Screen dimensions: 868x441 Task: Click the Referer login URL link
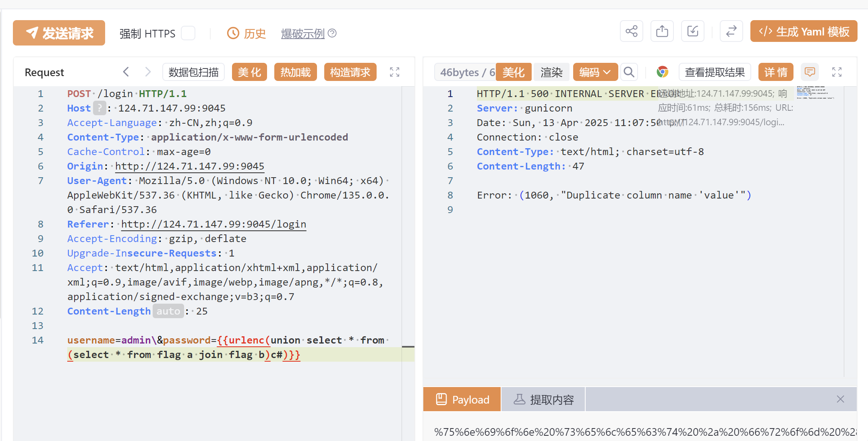pos(214,224)
